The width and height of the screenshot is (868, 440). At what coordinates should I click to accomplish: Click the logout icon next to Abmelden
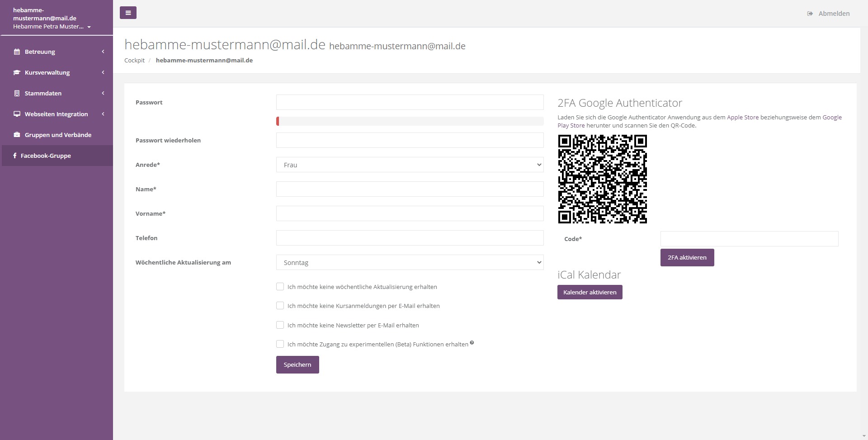[x=810, y=14]
